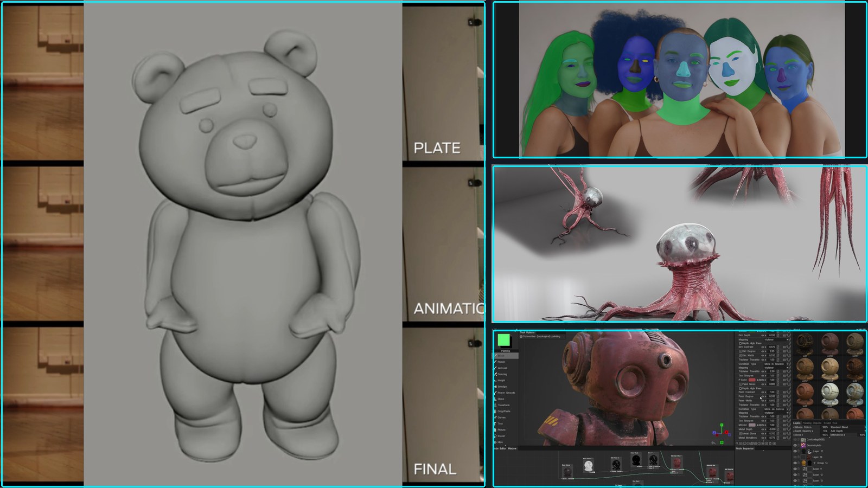This screenshot has width=868, height=488.
Task: Toggle visibility of Layer 13
Action: coord(795,480)
